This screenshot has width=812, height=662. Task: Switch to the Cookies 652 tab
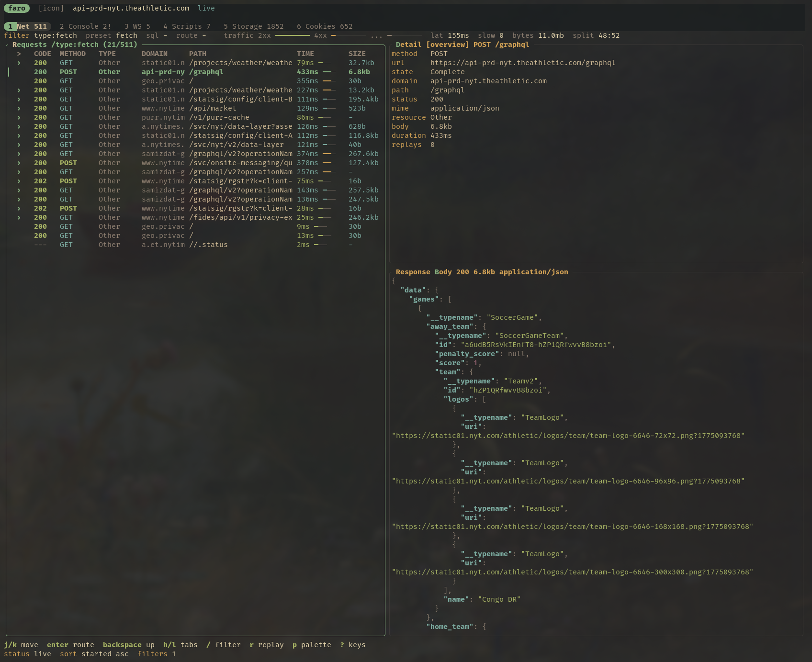[x=325, y=26]
